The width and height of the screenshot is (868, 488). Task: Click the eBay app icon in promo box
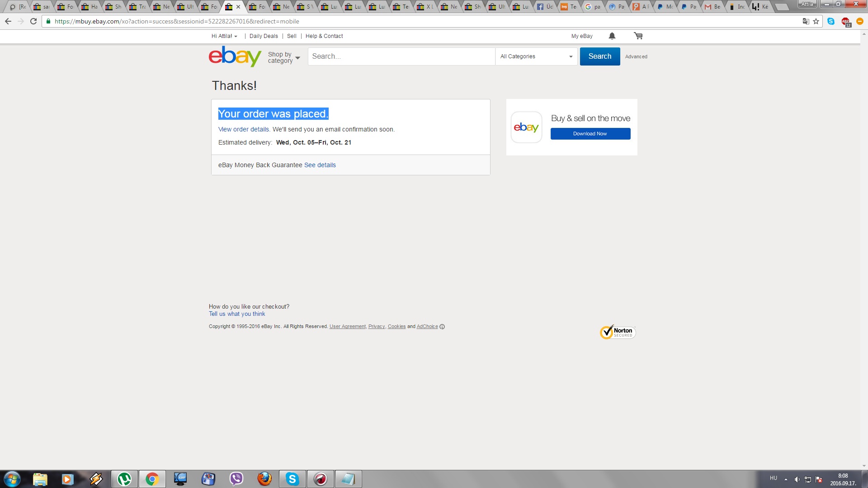click(526, 127)
